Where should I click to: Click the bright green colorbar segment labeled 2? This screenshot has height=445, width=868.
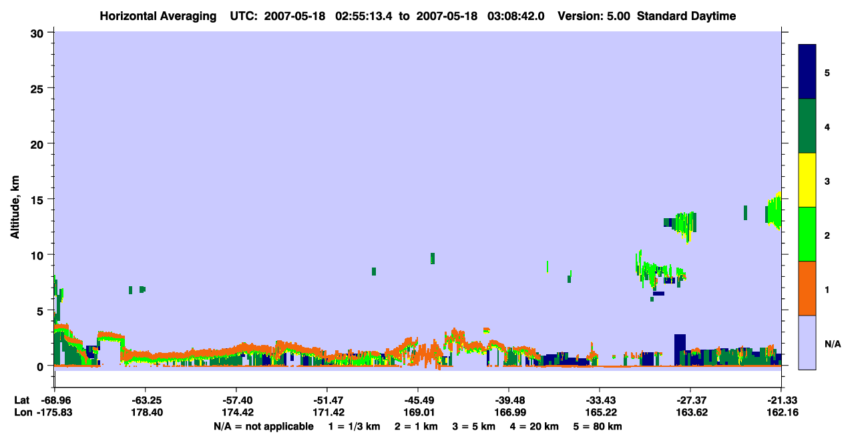[807, 234]
